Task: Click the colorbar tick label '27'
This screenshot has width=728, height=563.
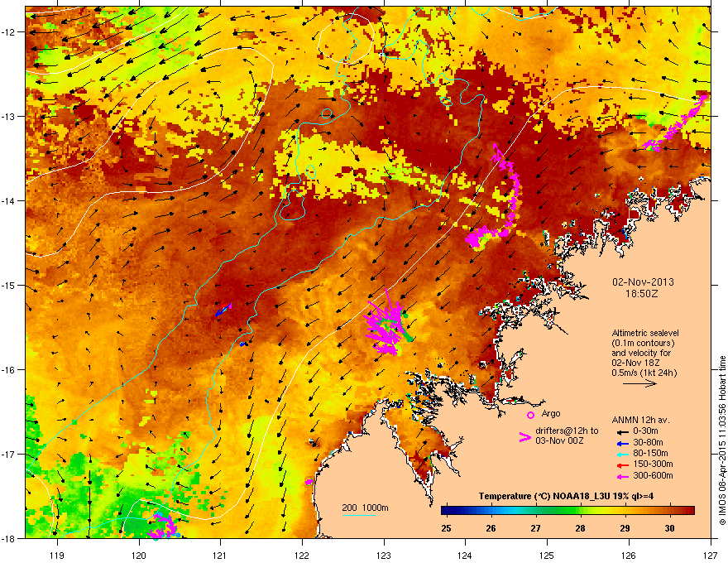Action: click(536, 528)
